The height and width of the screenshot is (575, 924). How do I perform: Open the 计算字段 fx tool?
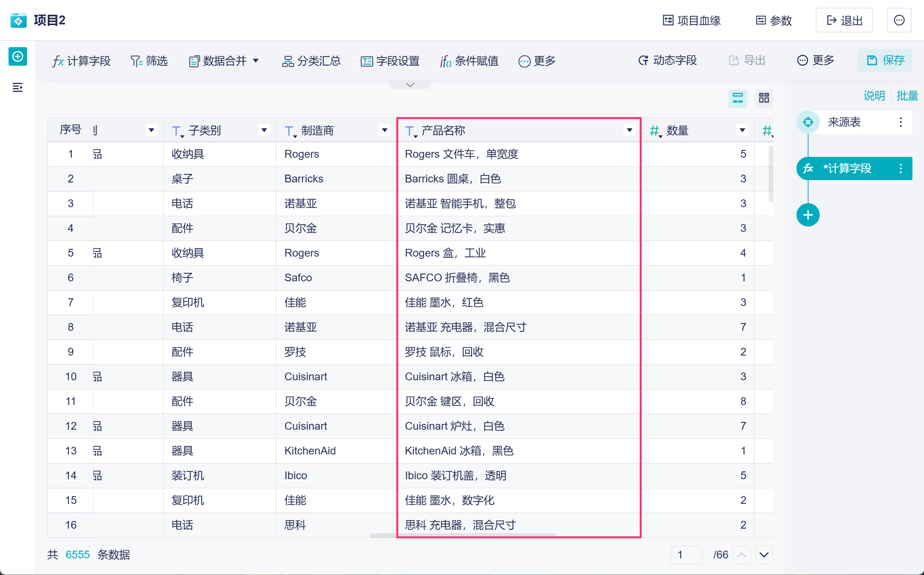pyautogui.click(x=82, y=61)
